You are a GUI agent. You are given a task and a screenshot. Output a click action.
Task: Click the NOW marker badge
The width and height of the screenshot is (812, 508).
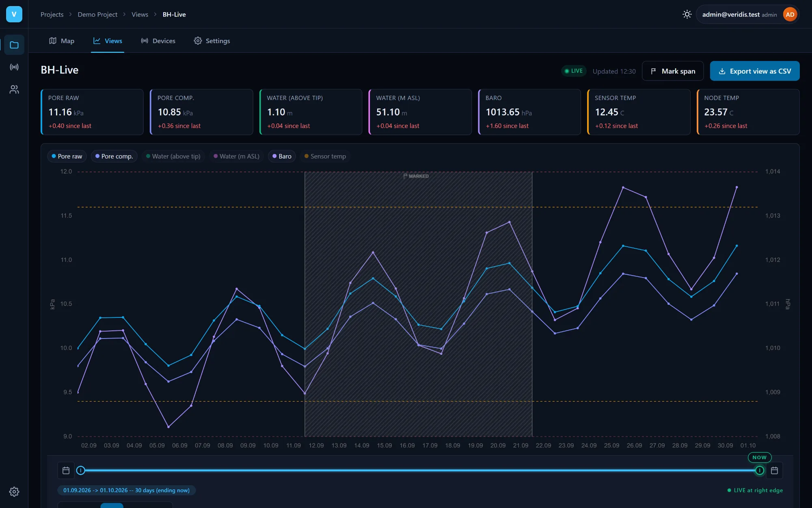(x=760, y=457)
